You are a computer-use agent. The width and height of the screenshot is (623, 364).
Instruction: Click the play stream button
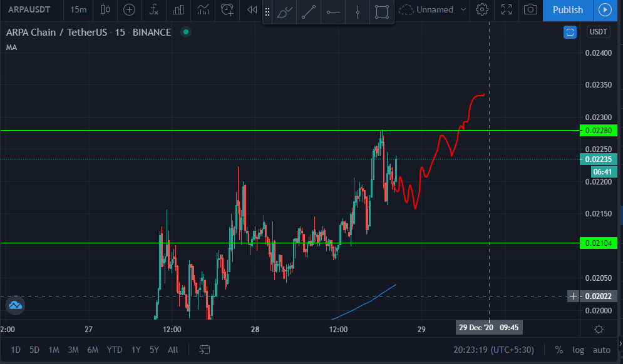[x=605, y=10]
